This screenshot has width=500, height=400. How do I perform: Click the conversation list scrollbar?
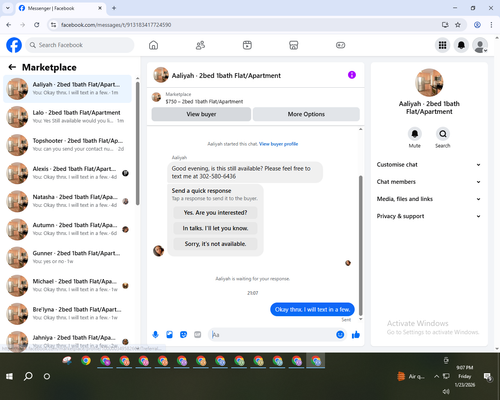[138, 143]
